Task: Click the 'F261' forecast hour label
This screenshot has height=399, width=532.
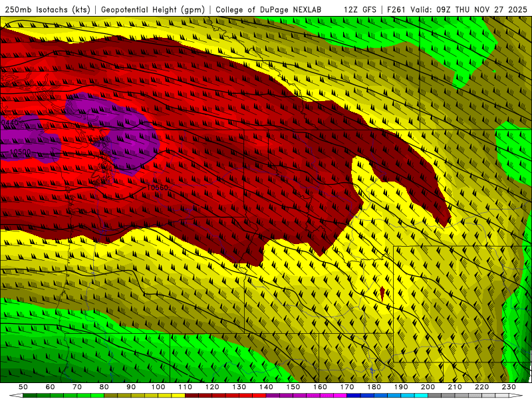Action: point(396,10)
